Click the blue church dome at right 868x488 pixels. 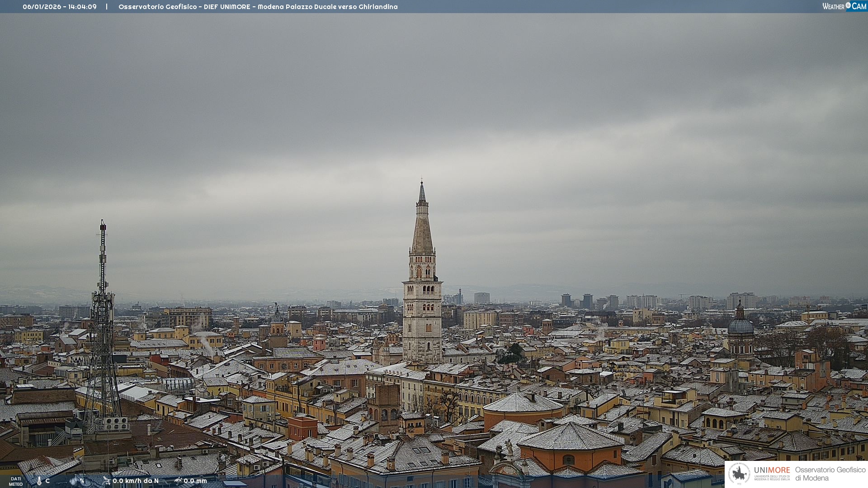(741, 326)
